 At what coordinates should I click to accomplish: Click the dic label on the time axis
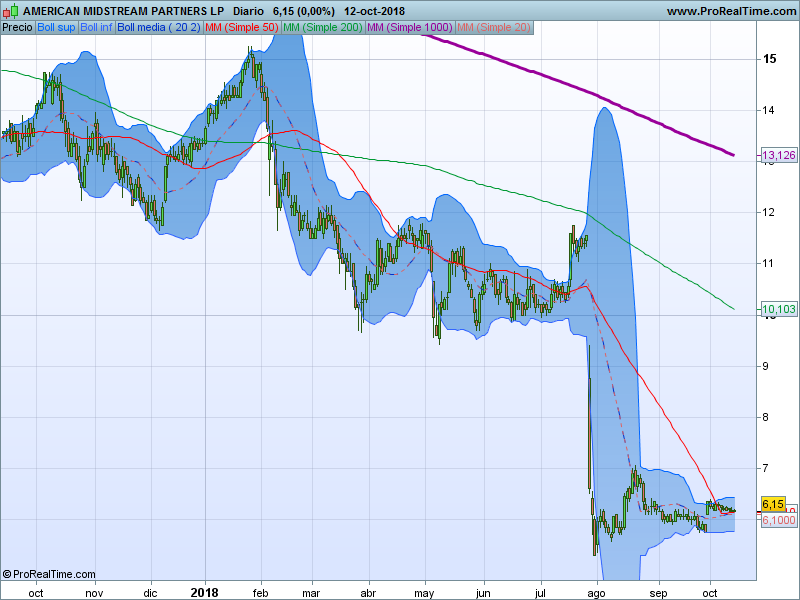click(x=151, y=593)
